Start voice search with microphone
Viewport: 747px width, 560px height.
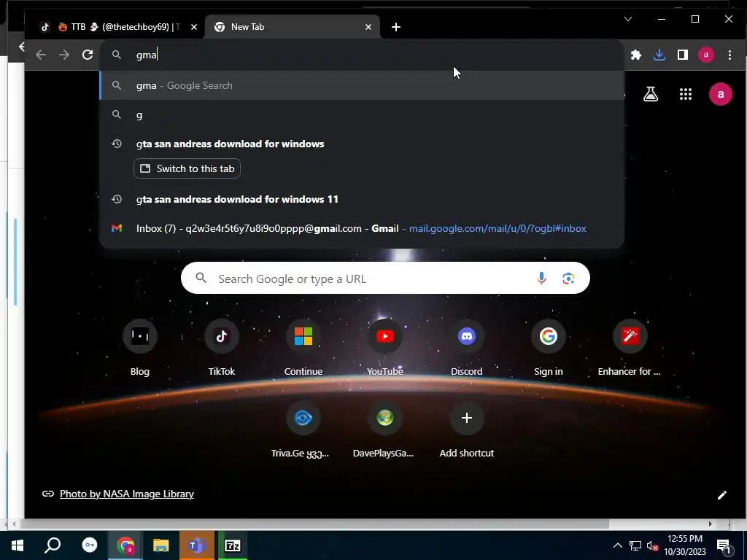pos(541,278)
